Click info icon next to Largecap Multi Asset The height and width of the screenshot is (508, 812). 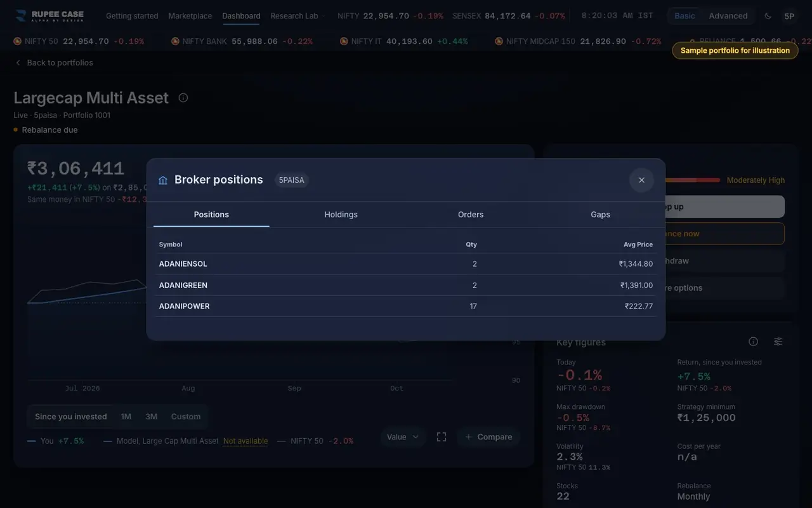(183, 98)
